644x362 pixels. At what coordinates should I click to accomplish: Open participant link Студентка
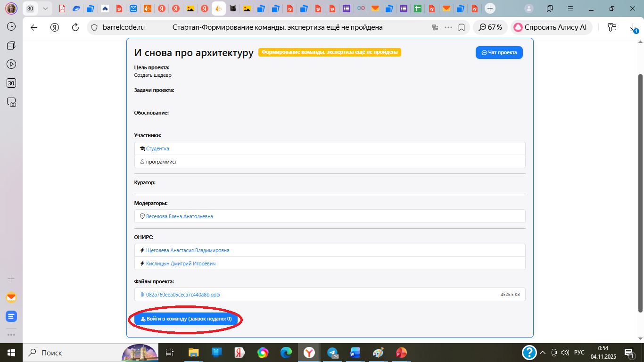pos(157,148)
